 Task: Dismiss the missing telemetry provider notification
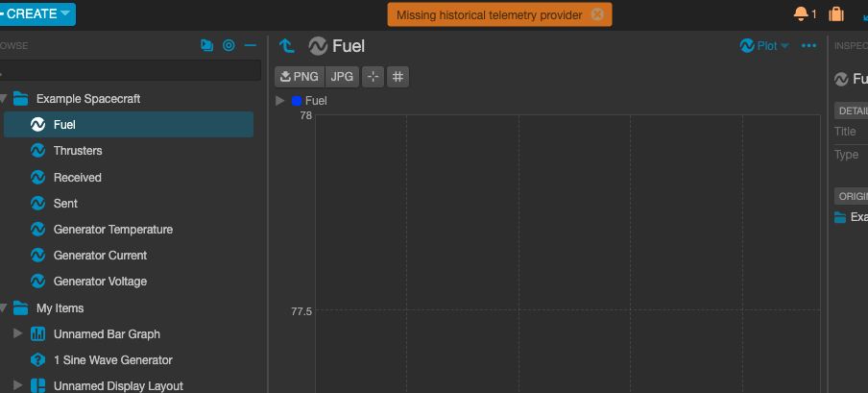point(597,14)
